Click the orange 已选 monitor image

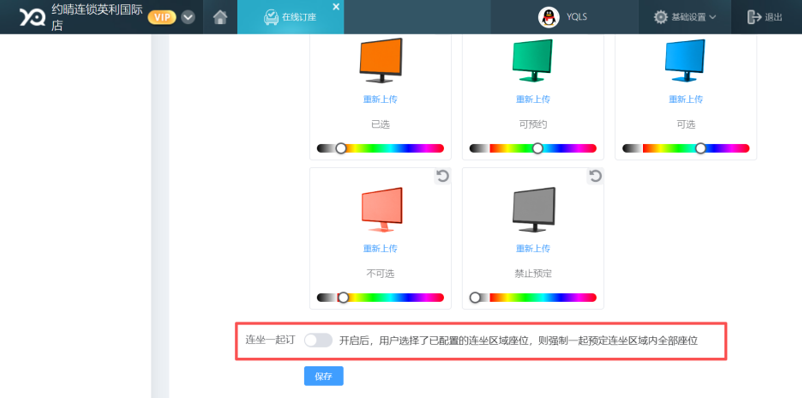381,60
